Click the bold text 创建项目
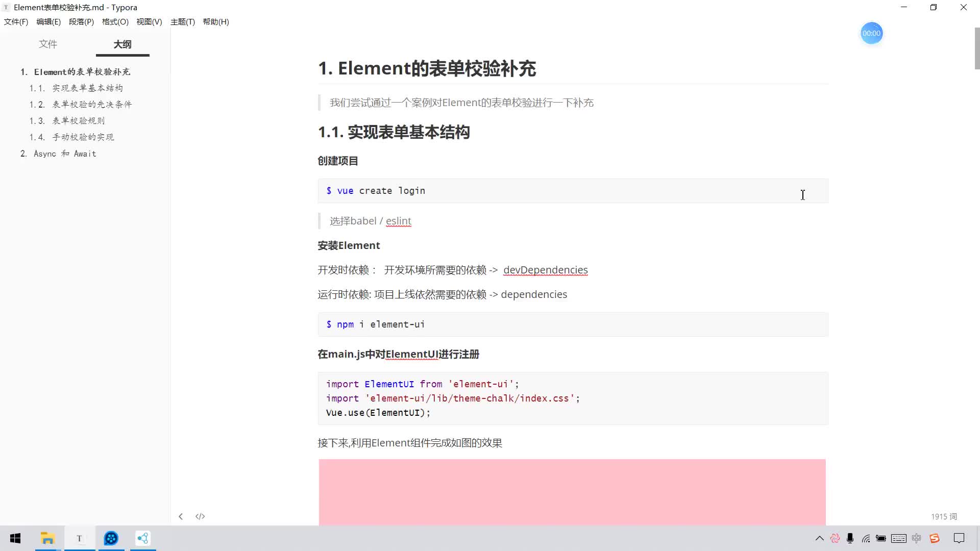Viewport: 980px width, 551px height. click(x=338, y=161)
